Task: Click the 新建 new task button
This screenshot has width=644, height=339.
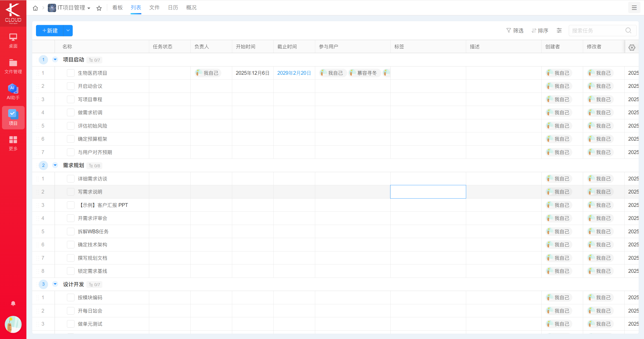Action: click(50, 30)
